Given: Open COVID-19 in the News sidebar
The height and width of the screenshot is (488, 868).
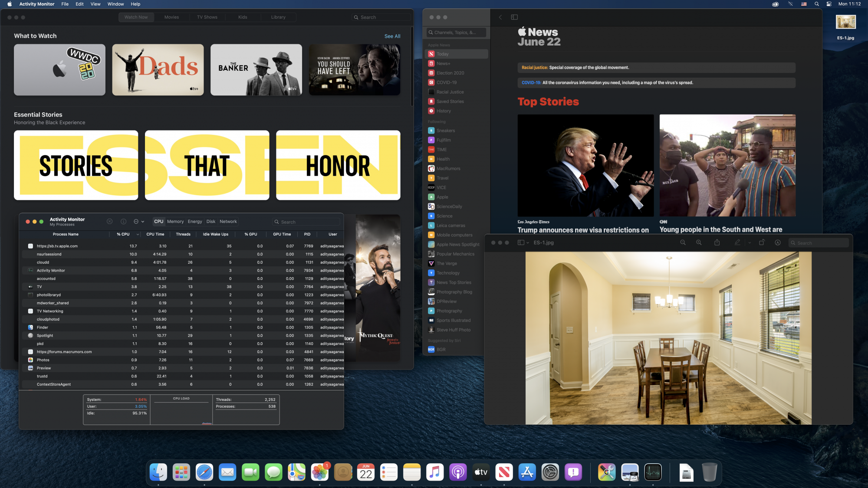Looking at the screenshot, I should coord(457,82).
